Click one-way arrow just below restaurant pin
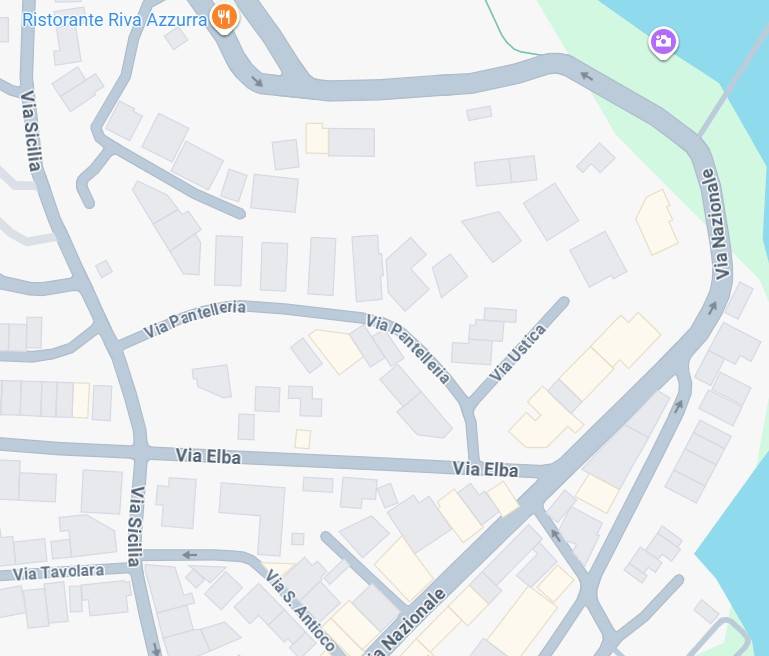Image resolution: width=769 pixels, height=656 pixels. (x=256, y=81)
